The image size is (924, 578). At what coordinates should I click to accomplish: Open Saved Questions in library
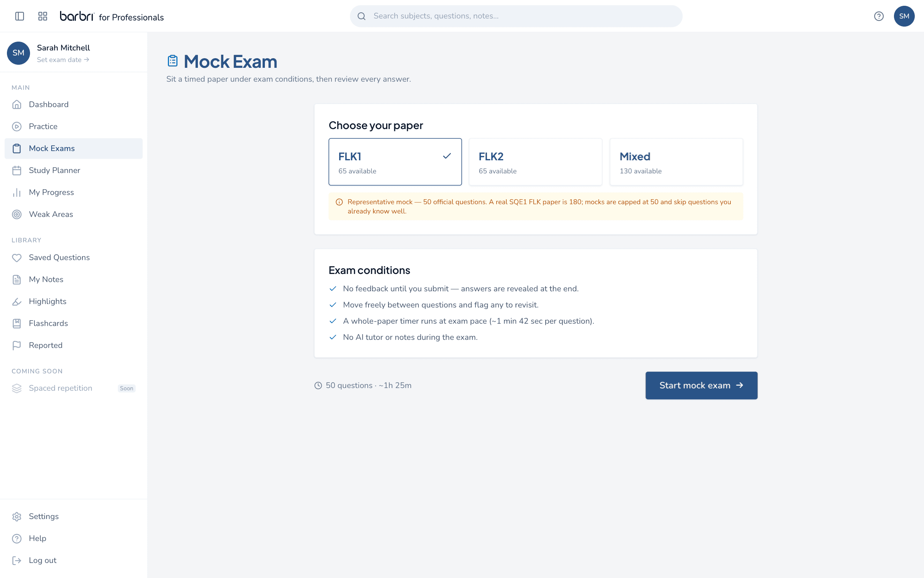pos(74,257)
